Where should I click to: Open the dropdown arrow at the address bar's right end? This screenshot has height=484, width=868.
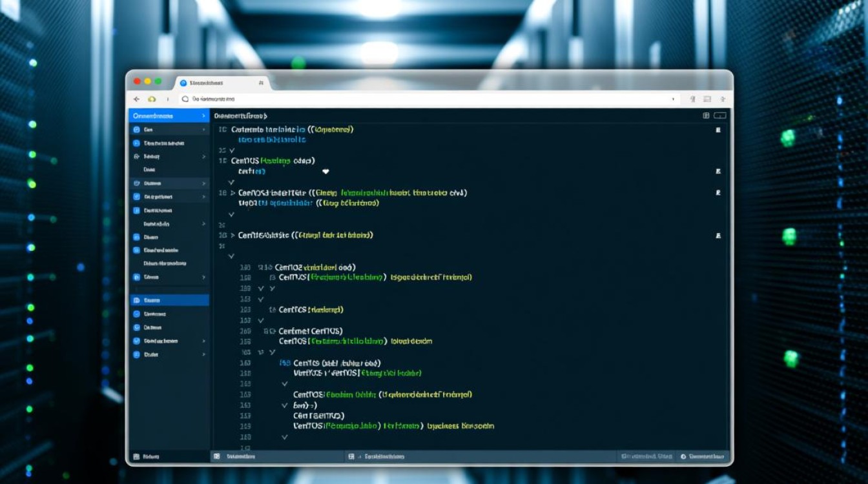coord(674,99)
